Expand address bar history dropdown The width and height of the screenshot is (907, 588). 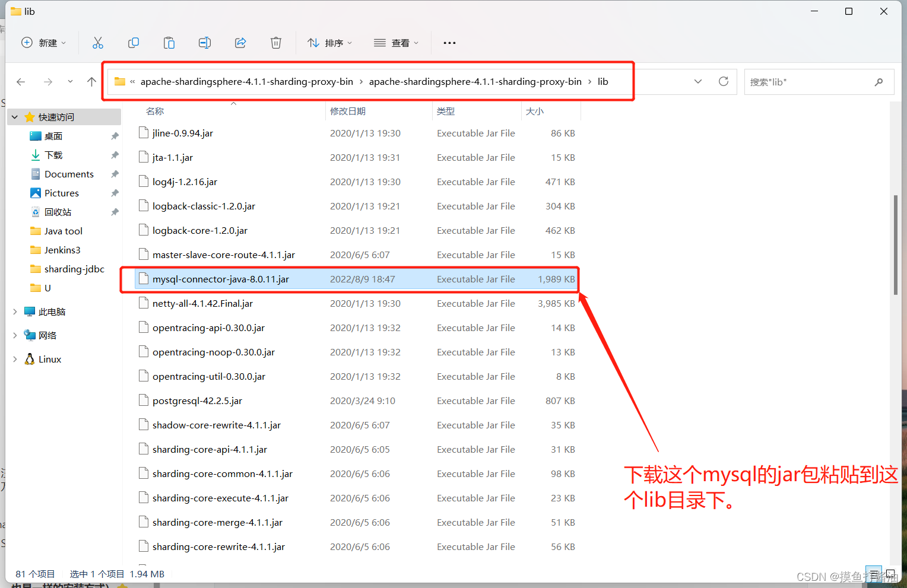coord(698,81)
